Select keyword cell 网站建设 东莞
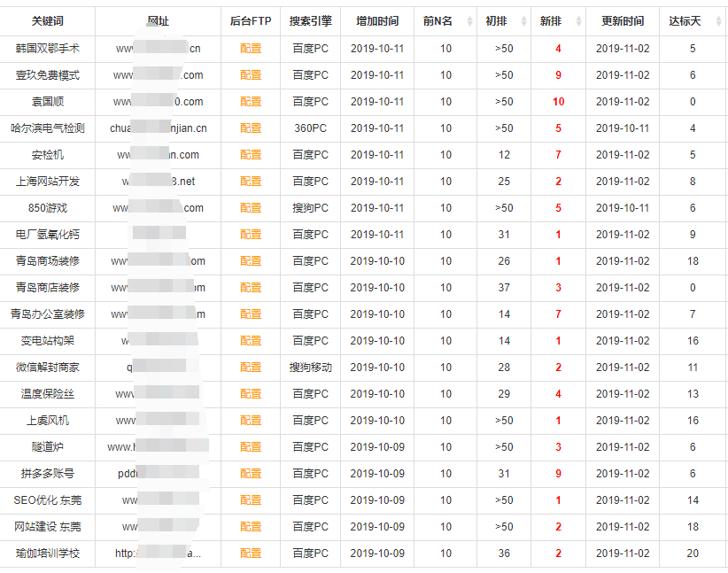Image resolution: width=728 pixels, height=573 pixels. tap(47, 527)
